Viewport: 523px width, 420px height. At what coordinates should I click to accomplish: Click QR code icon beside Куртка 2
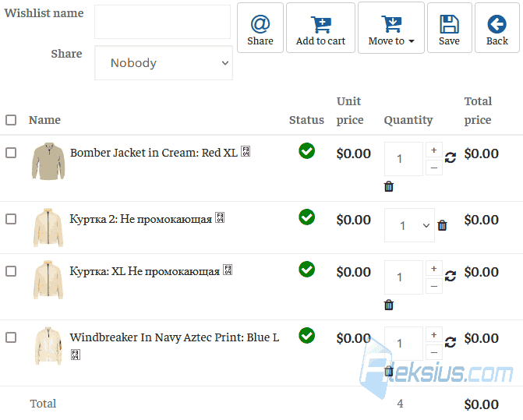pyautogui.click(x=220, y=217)
